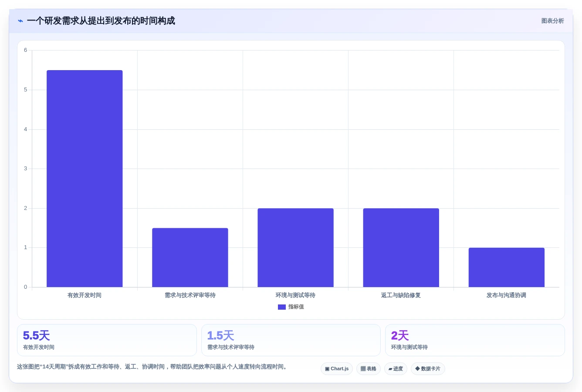Click the lightning icon beside the title
This screenshot has width=582, height=392.
click(x=20, y=21)
